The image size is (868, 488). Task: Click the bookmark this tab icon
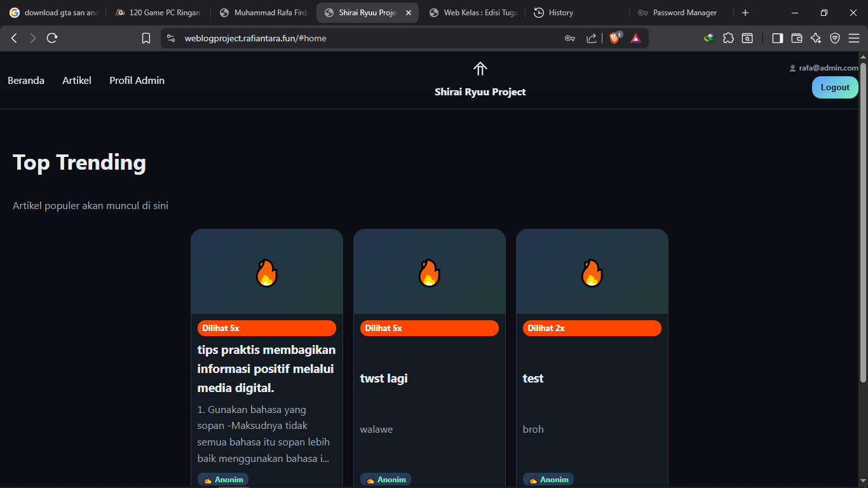[x=146, y=37]
